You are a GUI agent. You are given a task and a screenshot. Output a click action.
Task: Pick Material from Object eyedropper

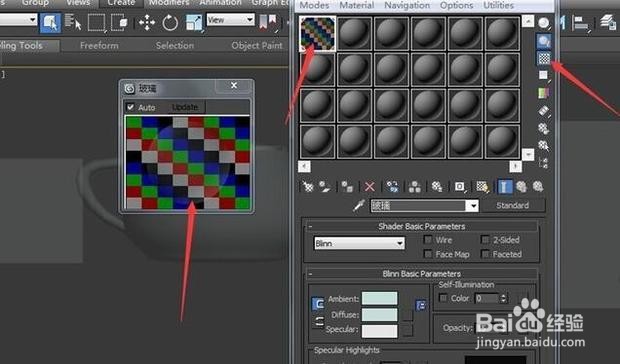359,206
